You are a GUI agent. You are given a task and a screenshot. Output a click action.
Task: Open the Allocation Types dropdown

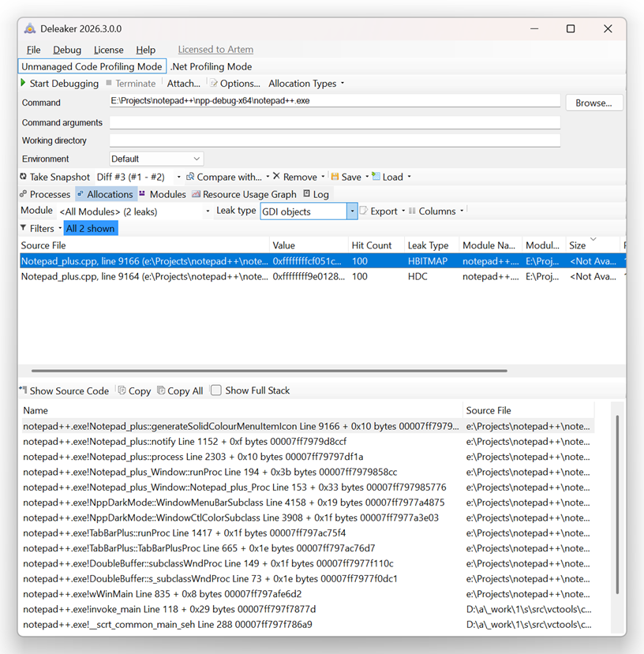coord(306,84)
